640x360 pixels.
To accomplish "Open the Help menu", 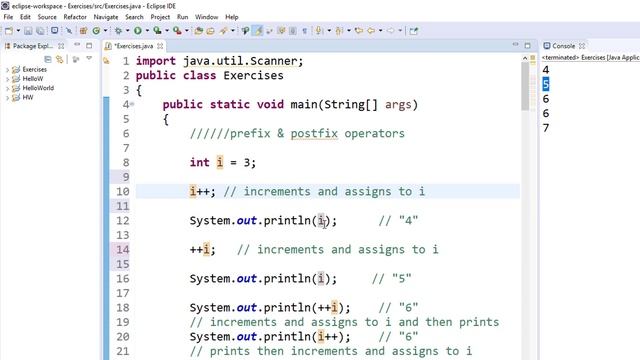I will [x=232, y=17].
